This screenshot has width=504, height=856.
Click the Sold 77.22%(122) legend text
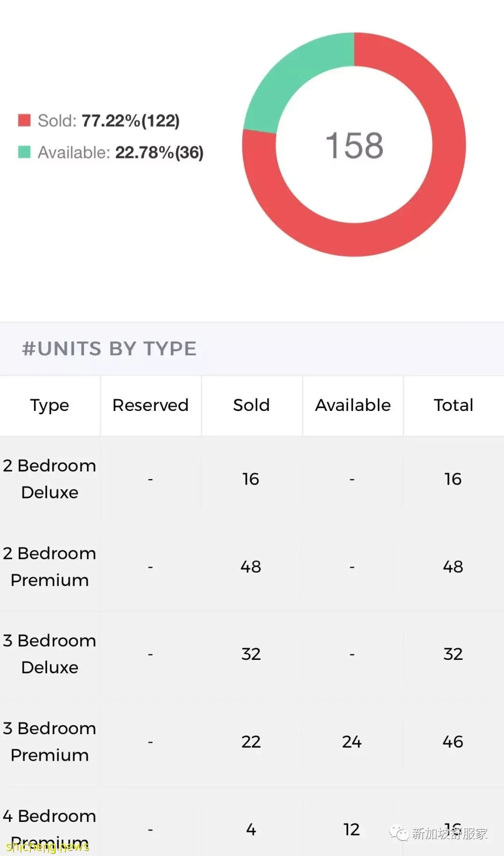109,120
